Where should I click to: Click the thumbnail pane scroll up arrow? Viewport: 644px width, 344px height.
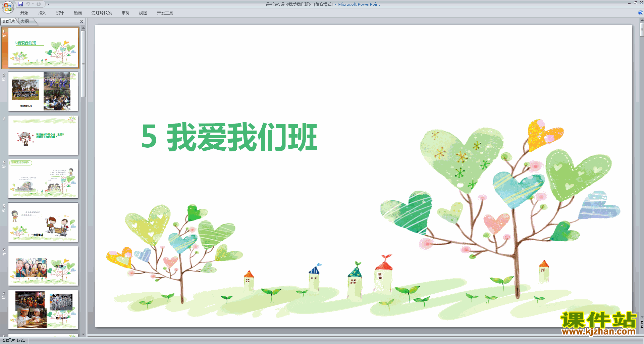point(83,28)
